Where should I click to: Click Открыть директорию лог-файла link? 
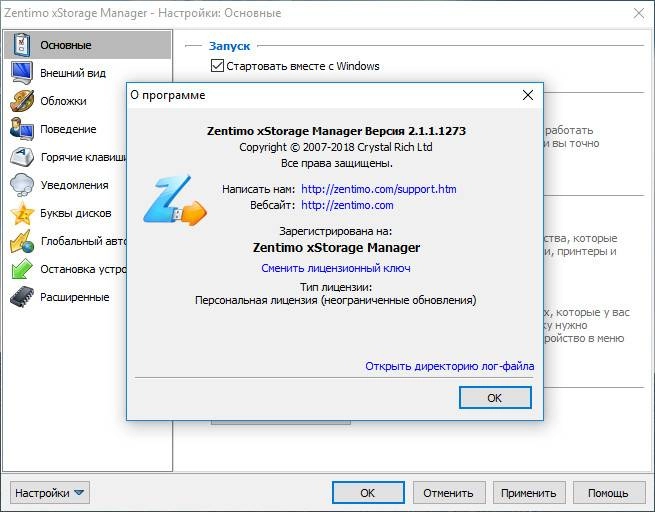449,366
